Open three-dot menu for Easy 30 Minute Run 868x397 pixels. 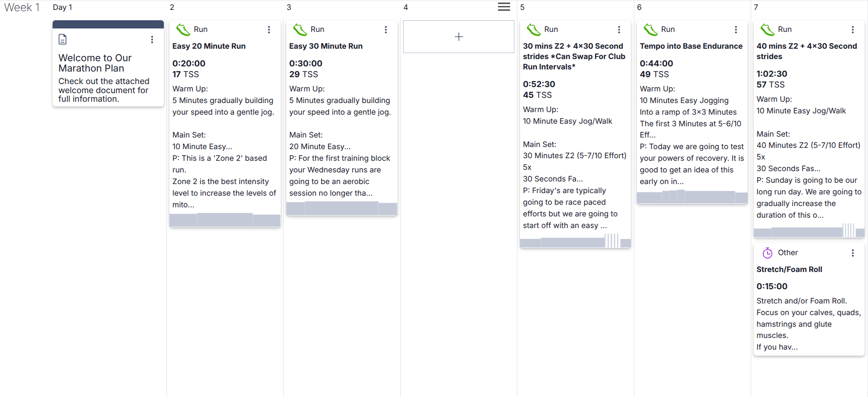[385, 30]
